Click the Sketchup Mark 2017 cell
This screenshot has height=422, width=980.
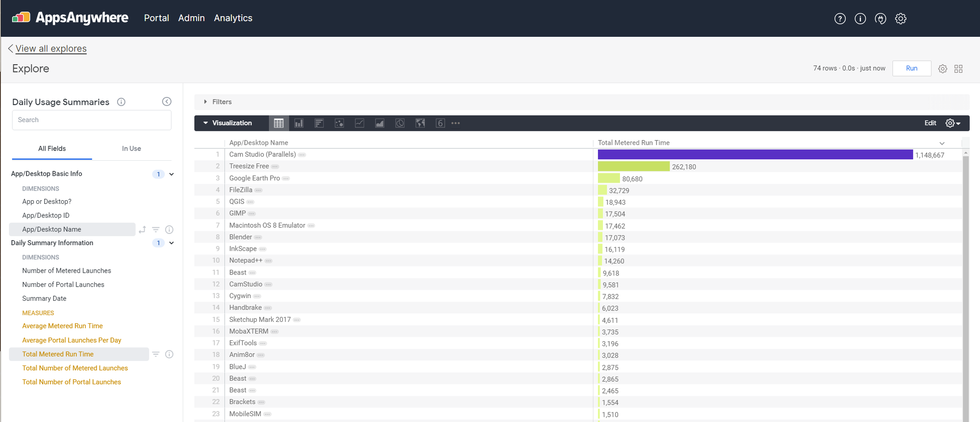[260, 320]
